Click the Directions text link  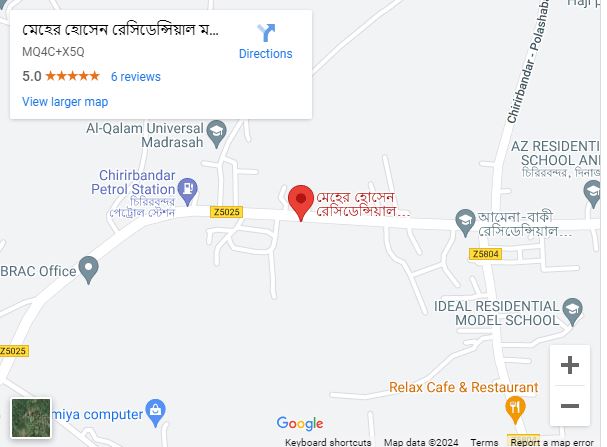point(266,54)
